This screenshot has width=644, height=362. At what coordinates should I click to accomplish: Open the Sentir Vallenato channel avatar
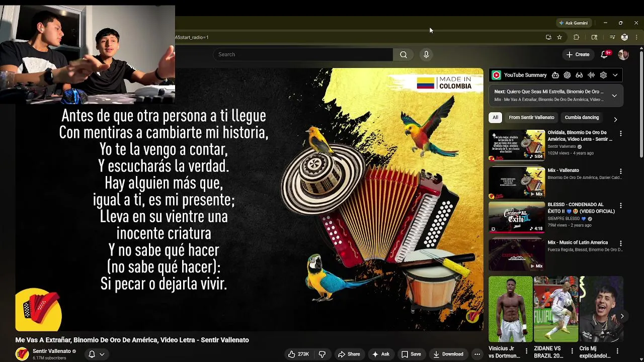pyautogui.click(x=22, y=354)
